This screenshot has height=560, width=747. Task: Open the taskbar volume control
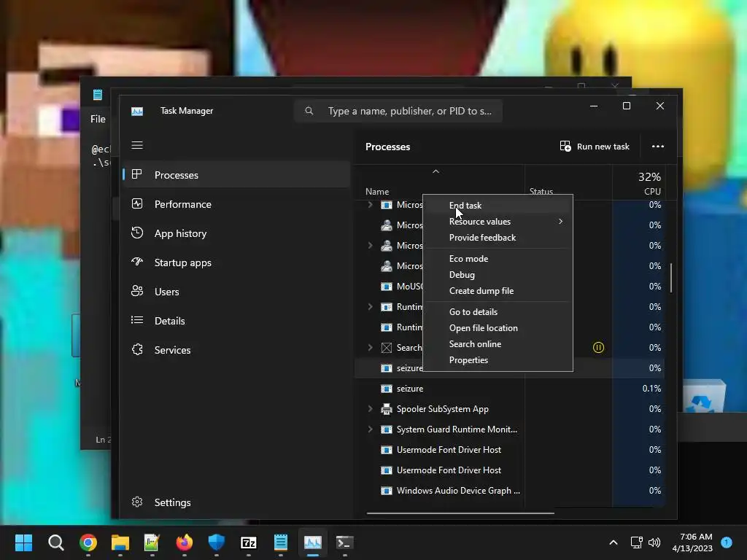tap(654, 542)
